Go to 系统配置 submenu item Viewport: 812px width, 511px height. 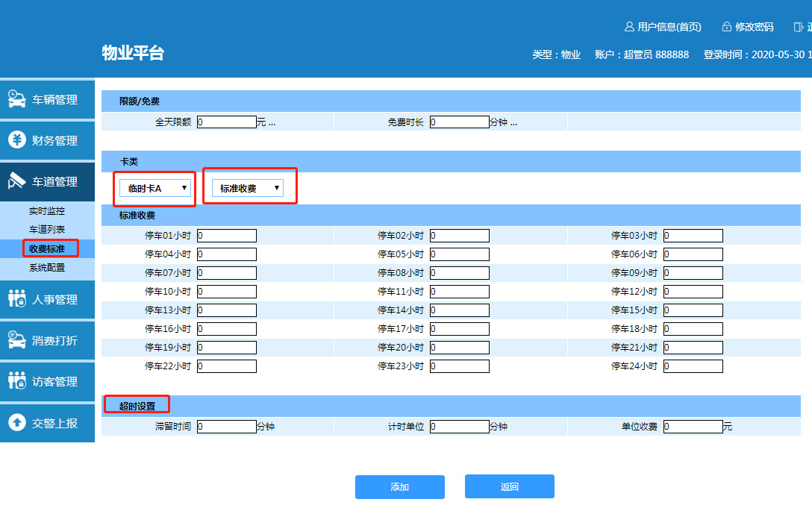[x=47, y=267]
